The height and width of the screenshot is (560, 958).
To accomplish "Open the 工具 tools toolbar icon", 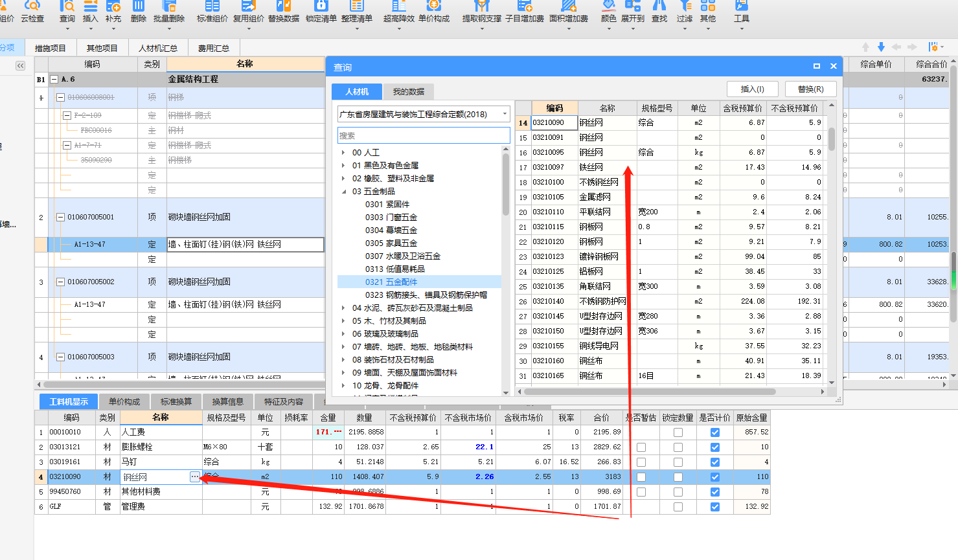I will (x=742, y=12).
